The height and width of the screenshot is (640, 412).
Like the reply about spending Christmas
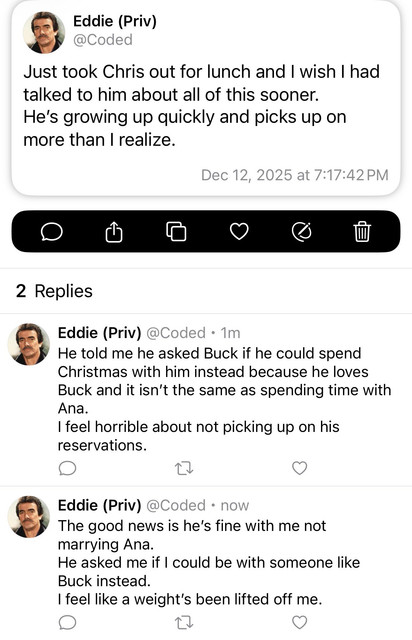tap(300, 468)
